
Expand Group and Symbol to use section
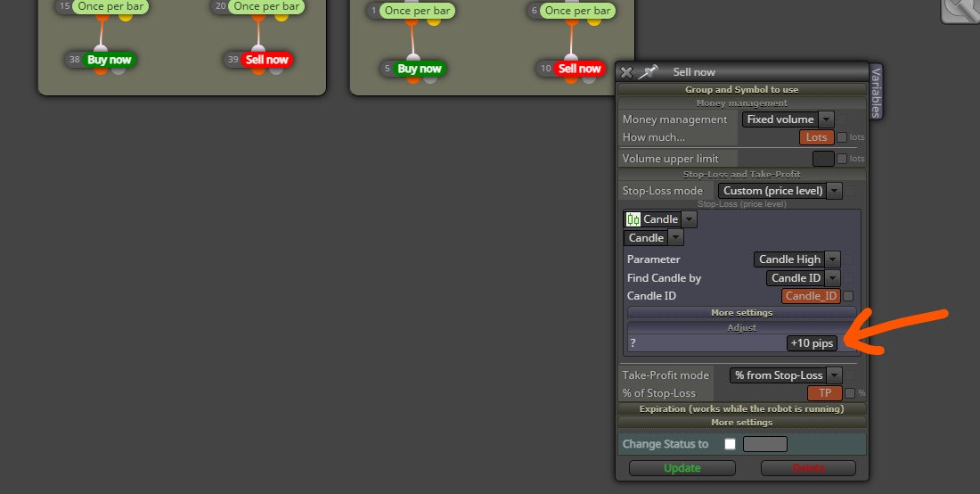pyautogui.click(x=742, y=89)
